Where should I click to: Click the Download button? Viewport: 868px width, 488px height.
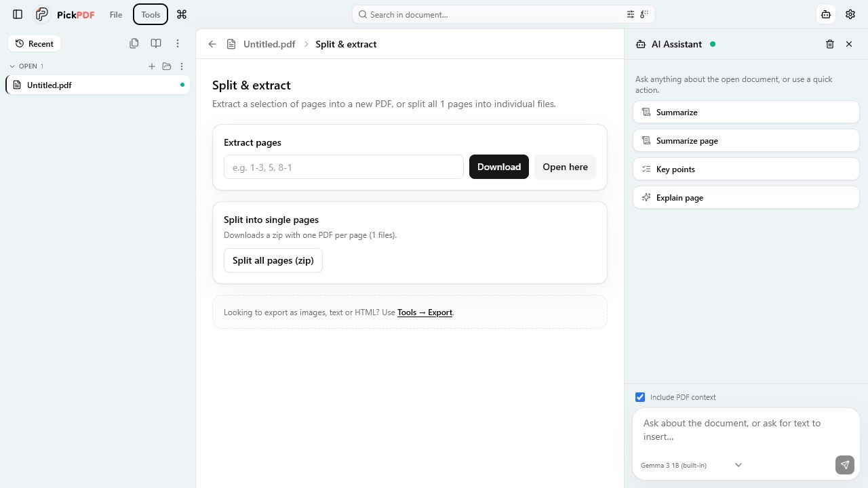pyautogui.click(x=499, y=167)
